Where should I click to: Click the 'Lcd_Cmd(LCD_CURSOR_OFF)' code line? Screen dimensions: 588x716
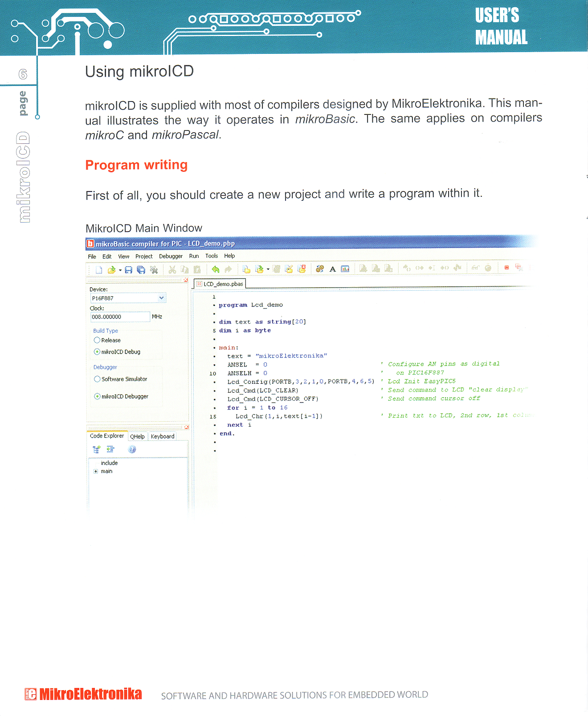273,399
